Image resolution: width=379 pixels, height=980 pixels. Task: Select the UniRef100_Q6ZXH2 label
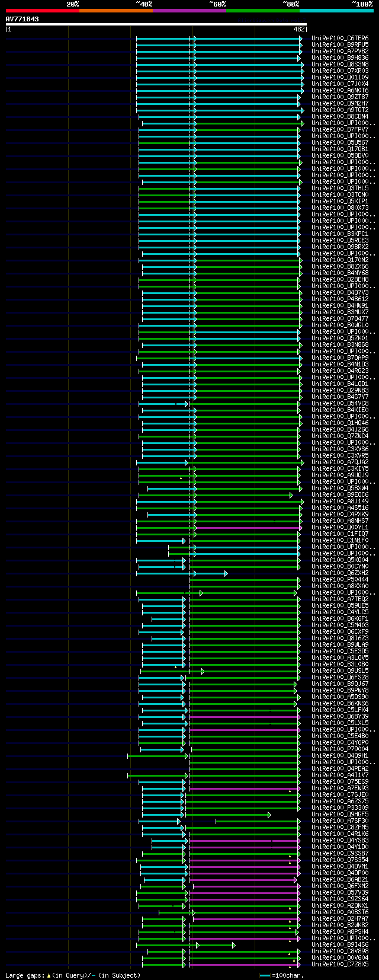pos(340,573)
